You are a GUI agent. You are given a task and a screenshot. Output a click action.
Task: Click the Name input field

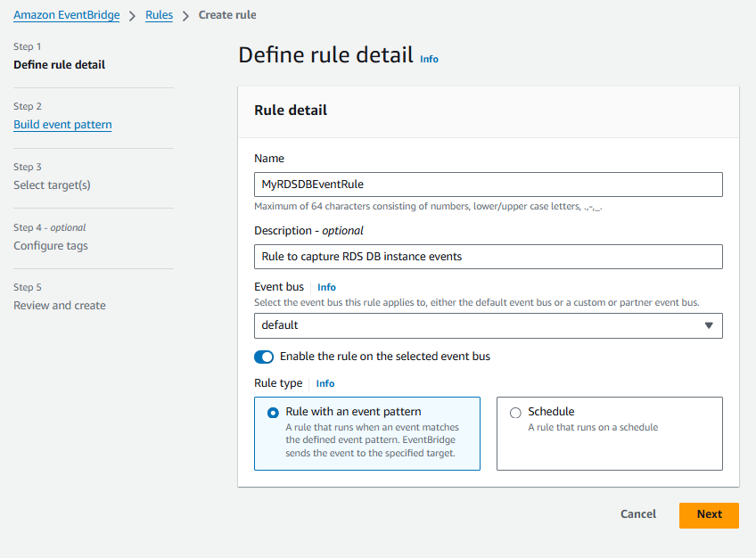click(488, 185)
